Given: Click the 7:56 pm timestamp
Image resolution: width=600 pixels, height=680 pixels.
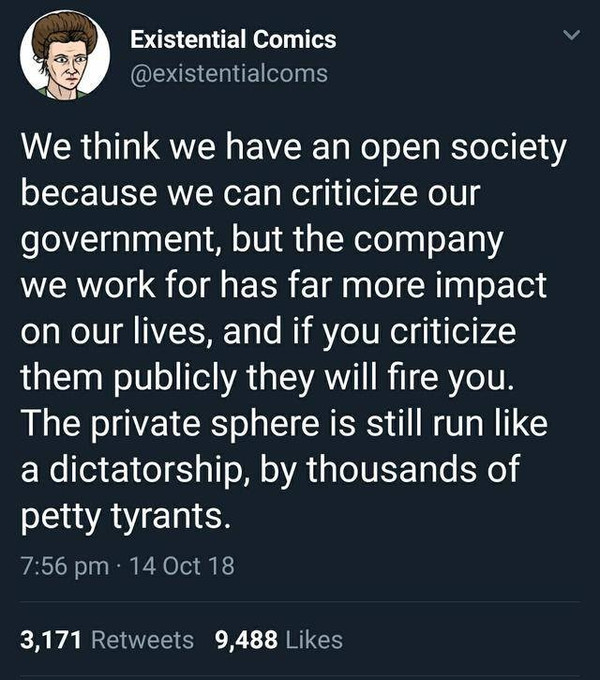Looking at the screenshot, I should pos(63,566).
